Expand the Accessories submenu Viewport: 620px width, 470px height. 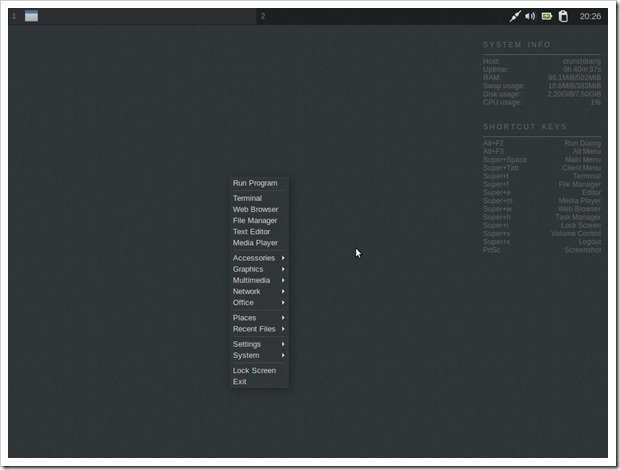click(259, 258)
